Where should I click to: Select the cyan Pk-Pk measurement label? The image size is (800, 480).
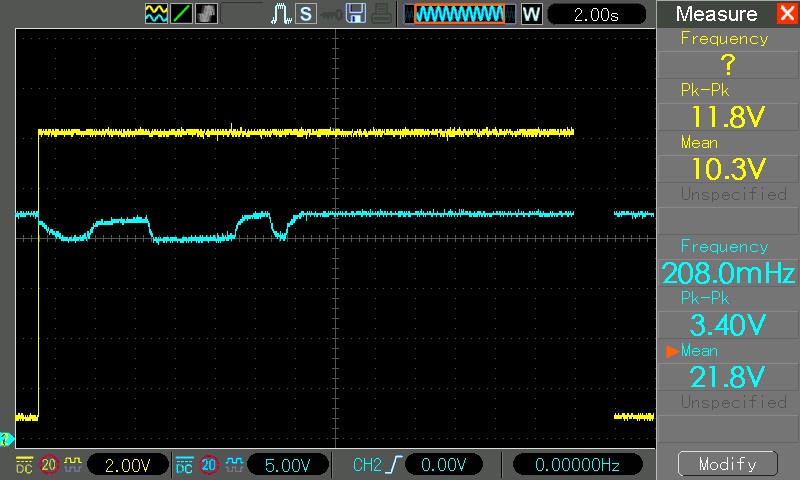coord(705,298)
